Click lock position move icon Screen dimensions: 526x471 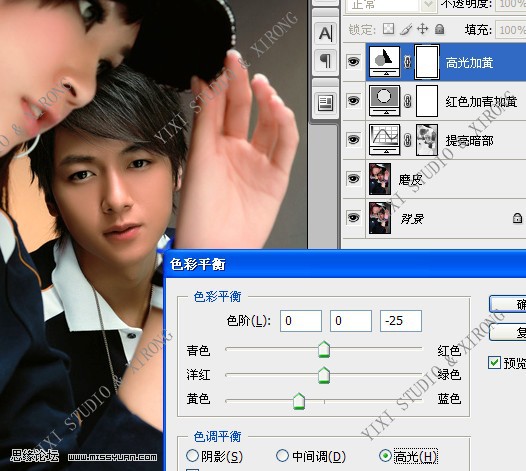(x=422, y=29)
